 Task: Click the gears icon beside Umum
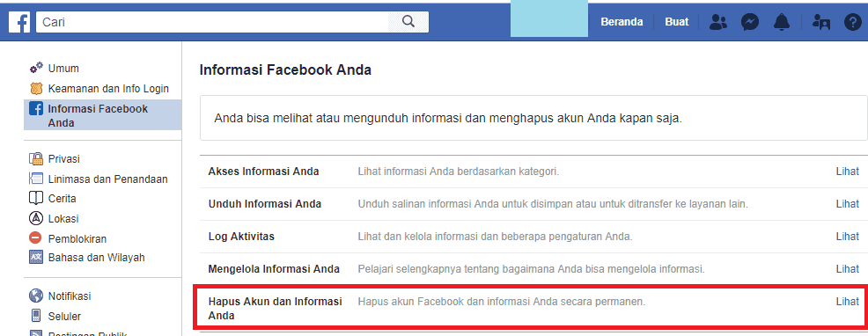(36, 68)
